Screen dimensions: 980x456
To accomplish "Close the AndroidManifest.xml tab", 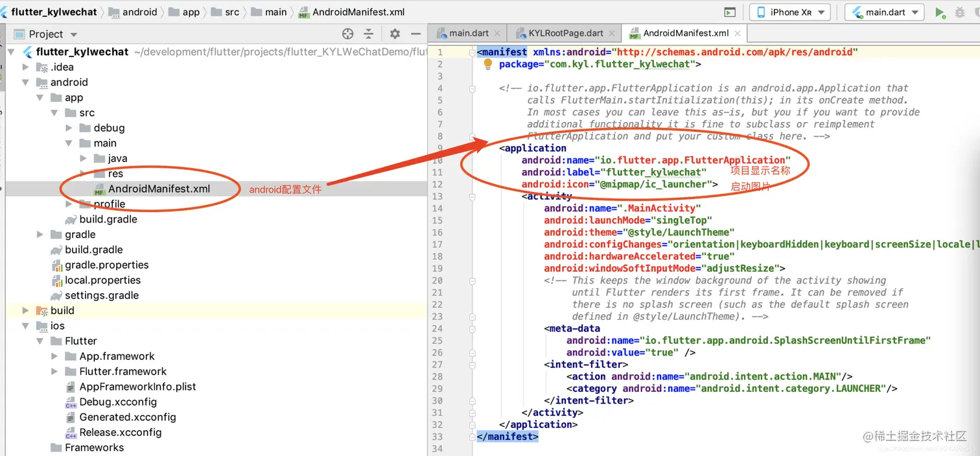I will coord(738,33).
